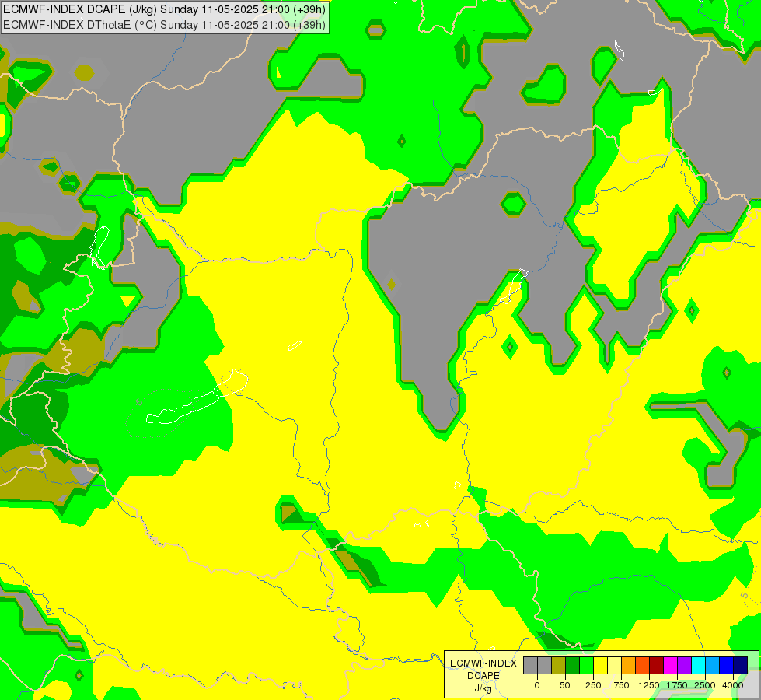Viewport: 761px width, 700px height.
Task: Select the bright yellow legend swatch
Action: pyautogui.click(x=600, y=665)
